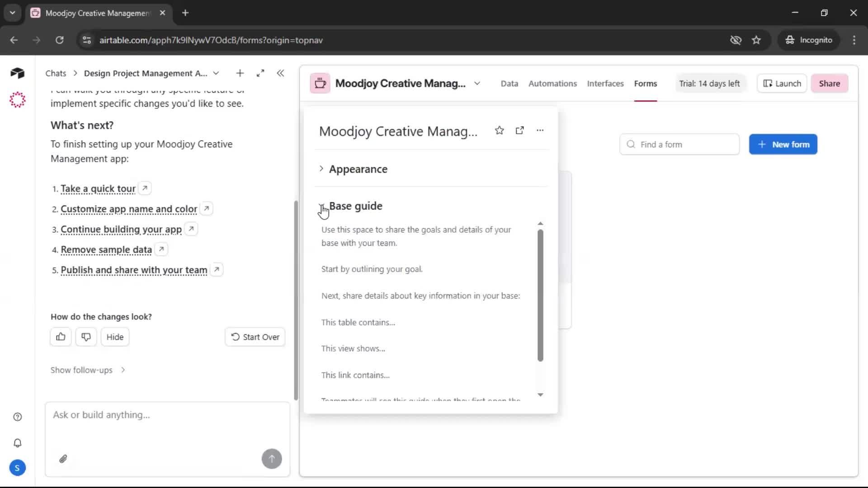The height and width of the screenshot is (488, 868).
Task: Click the site information icon in address bar
Action: click(87, 40)
